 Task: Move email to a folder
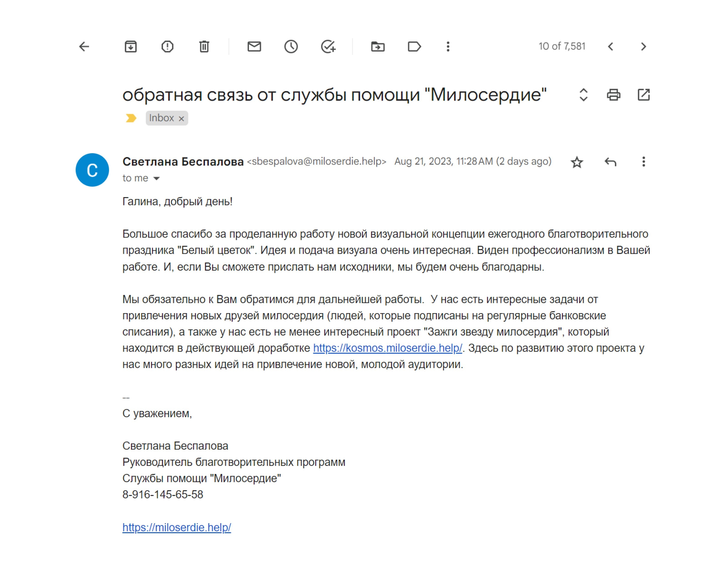(x=378, y=47)
